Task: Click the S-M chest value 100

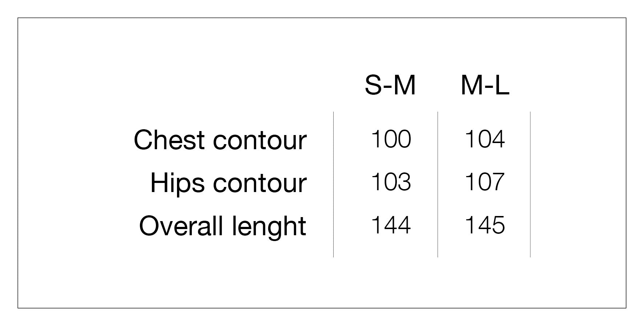Action: [391, 139]
